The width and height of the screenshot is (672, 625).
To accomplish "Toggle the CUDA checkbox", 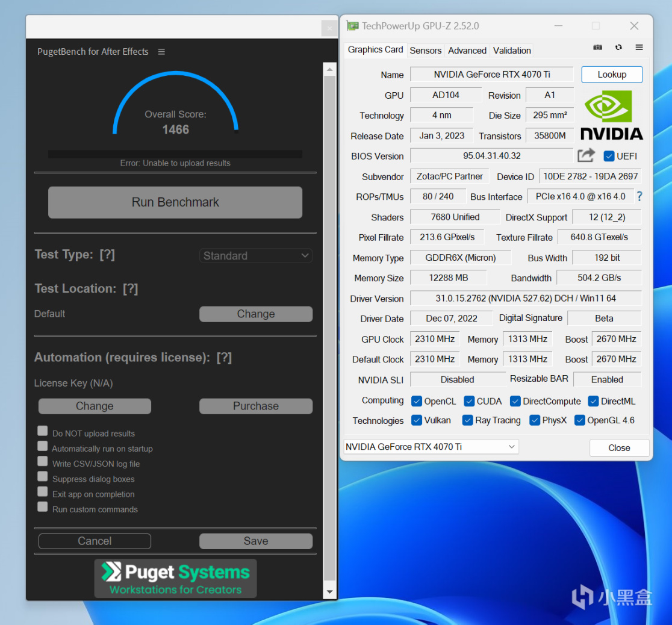I will [x=469, y=401].
